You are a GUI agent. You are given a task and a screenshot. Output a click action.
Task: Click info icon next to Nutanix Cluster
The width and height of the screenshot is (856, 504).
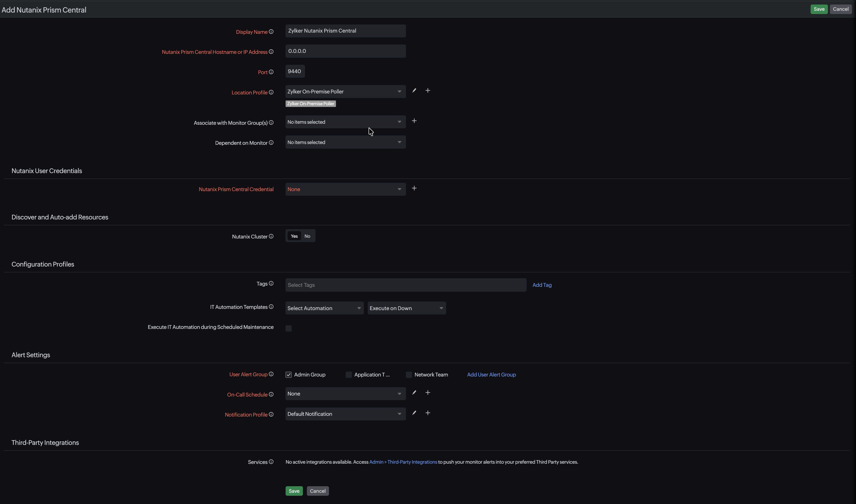tap(271, 236)
